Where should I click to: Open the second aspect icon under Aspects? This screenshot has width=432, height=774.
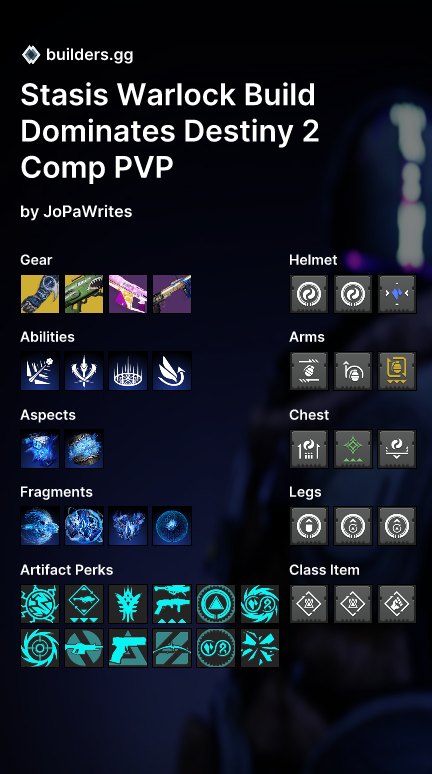pos(84,449)
